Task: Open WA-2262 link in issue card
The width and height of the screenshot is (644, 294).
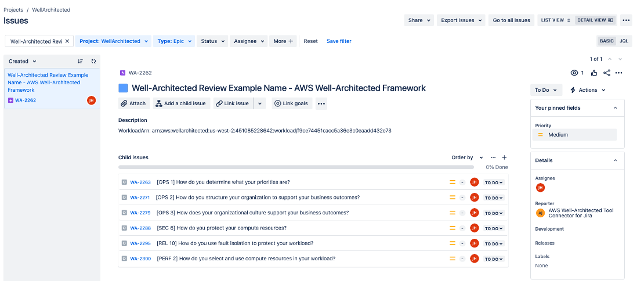Action: (x=26, y=100)
